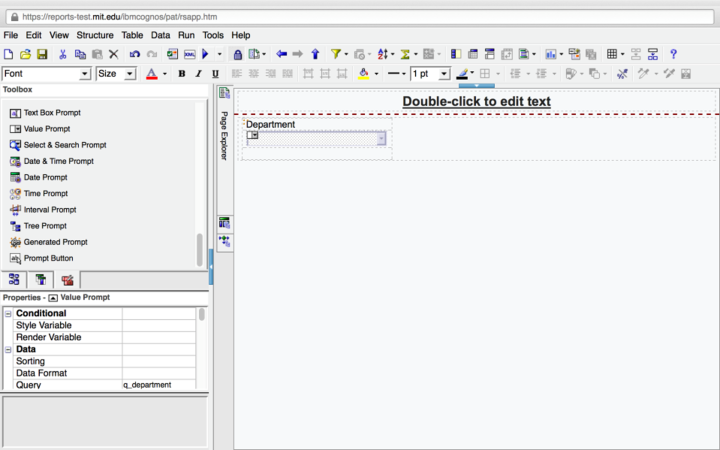Open the Structure menu
Screen dimensions: 720x450
(x=95, y=35)
